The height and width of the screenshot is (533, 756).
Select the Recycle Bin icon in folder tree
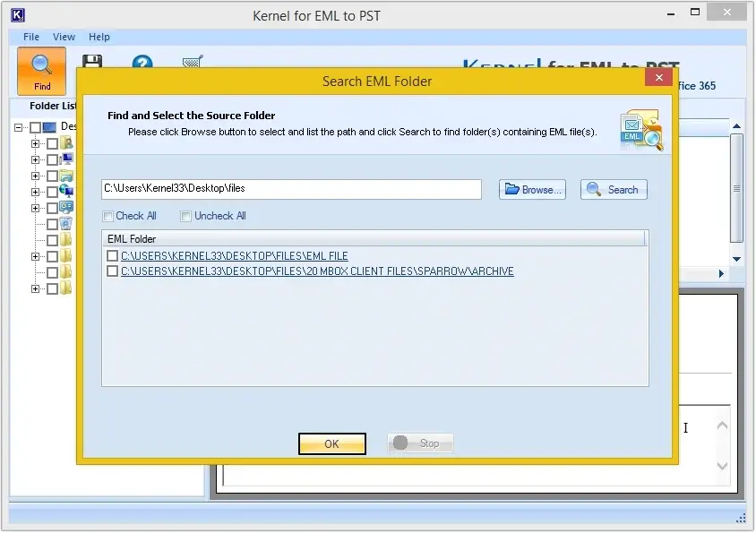66,223
